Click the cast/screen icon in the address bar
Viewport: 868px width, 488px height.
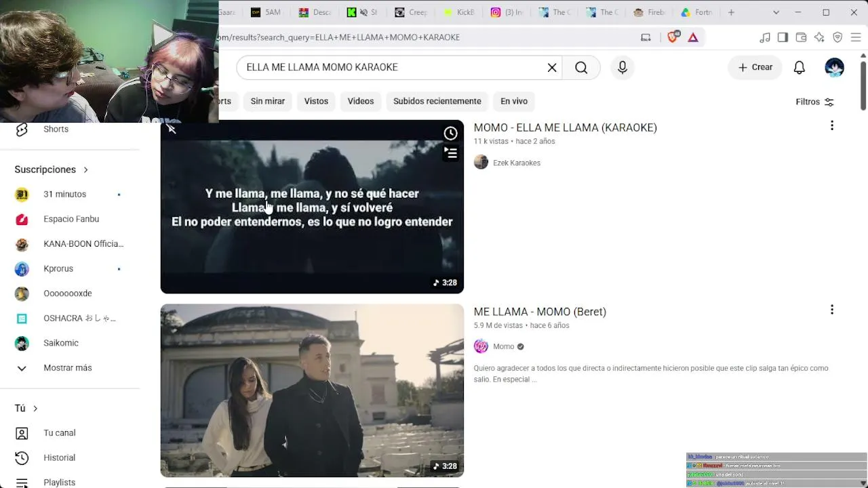coord(646,37)
